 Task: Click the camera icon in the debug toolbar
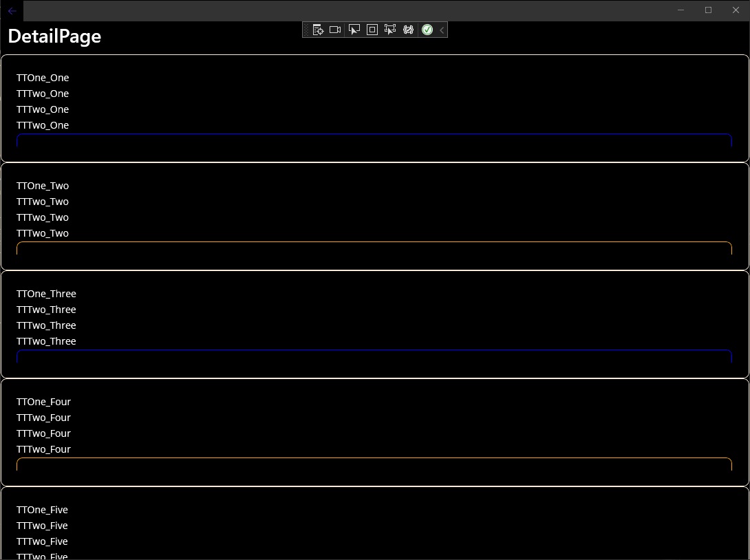coord(335,30)
